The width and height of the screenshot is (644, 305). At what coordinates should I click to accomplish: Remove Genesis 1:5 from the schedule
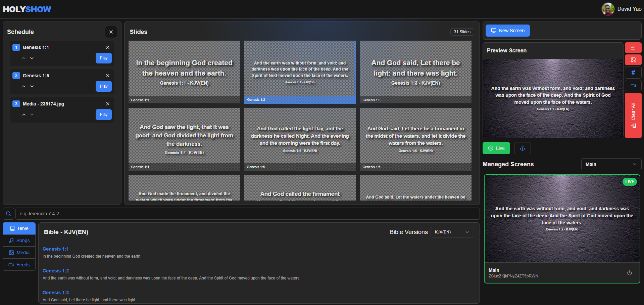point(108,76)
